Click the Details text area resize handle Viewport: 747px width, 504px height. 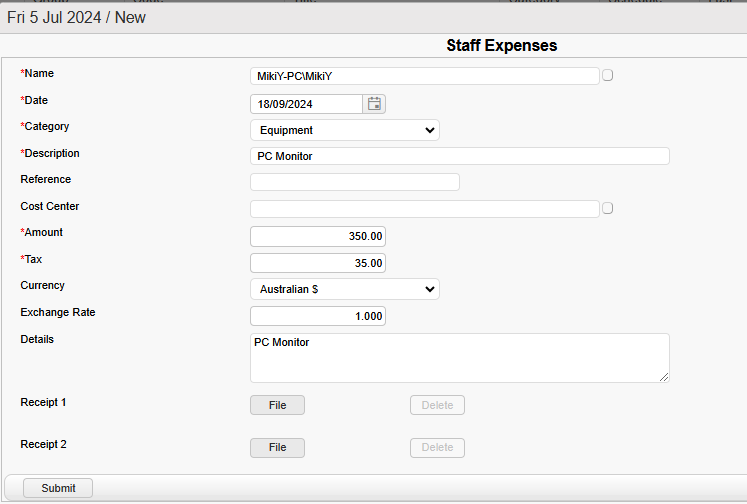click(664, 377)
